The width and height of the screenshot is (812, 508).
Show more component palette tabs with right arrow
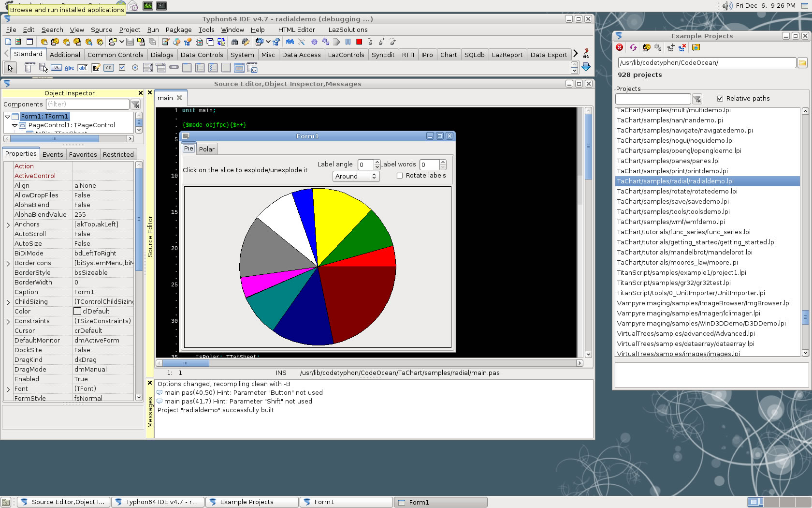pyautogui.click(x=575, y=54)
